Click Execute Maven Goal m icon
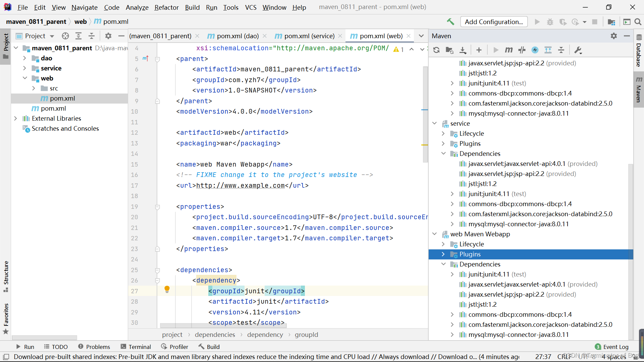644x362 pixels. pyautogui.click(x=509, y=50)
